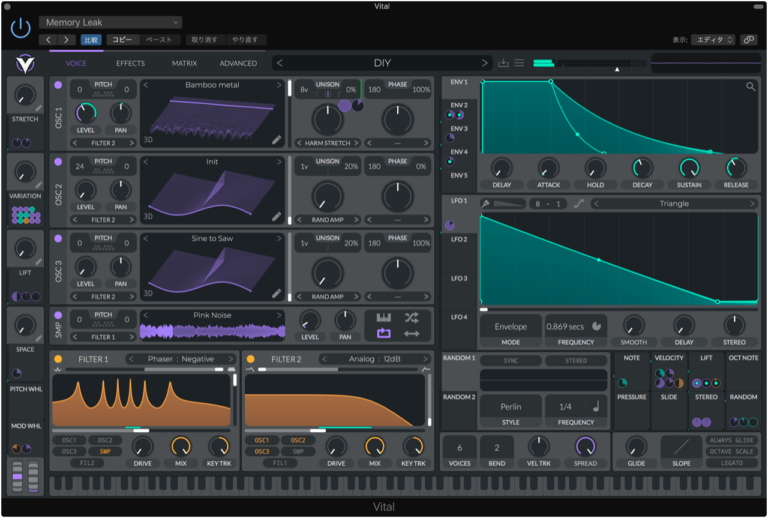
Task: Click the Vital logo icon
Action: tap(23, 63)
